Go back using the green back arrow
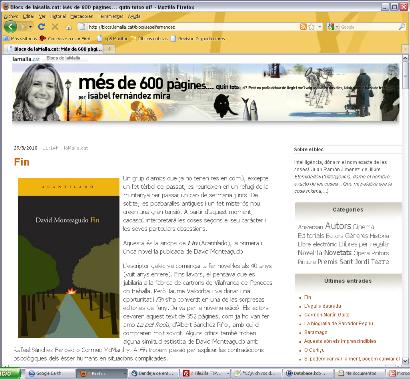 pyautogui.click(x=10, y=27)
